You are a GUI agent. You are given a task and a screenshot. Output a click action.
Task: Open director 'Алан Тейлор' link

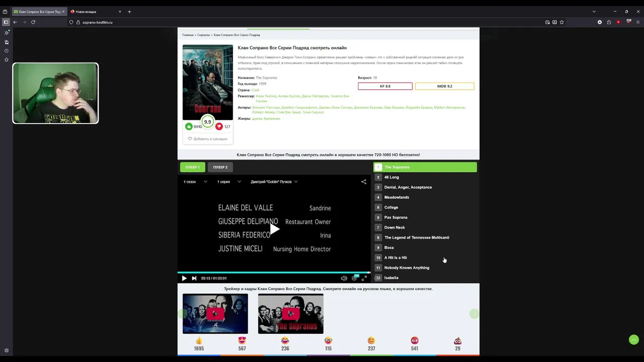[x=266, y=96]
